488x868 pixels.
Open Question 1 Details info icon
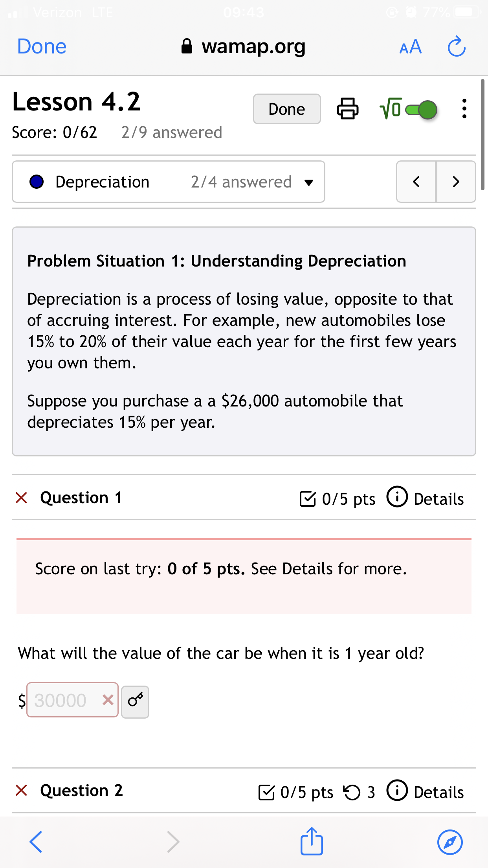click(x=397, y=497)
